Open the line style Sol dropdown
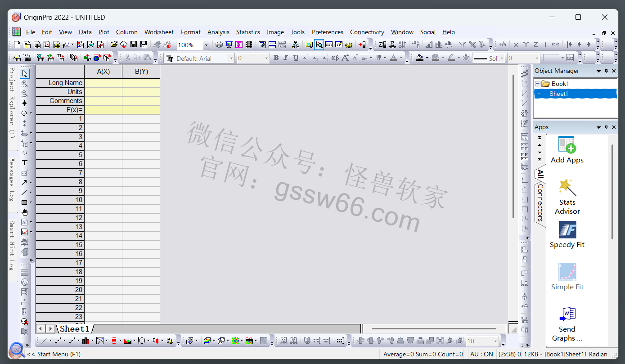The height and width of the screenshot is (364, 625). 502,58
